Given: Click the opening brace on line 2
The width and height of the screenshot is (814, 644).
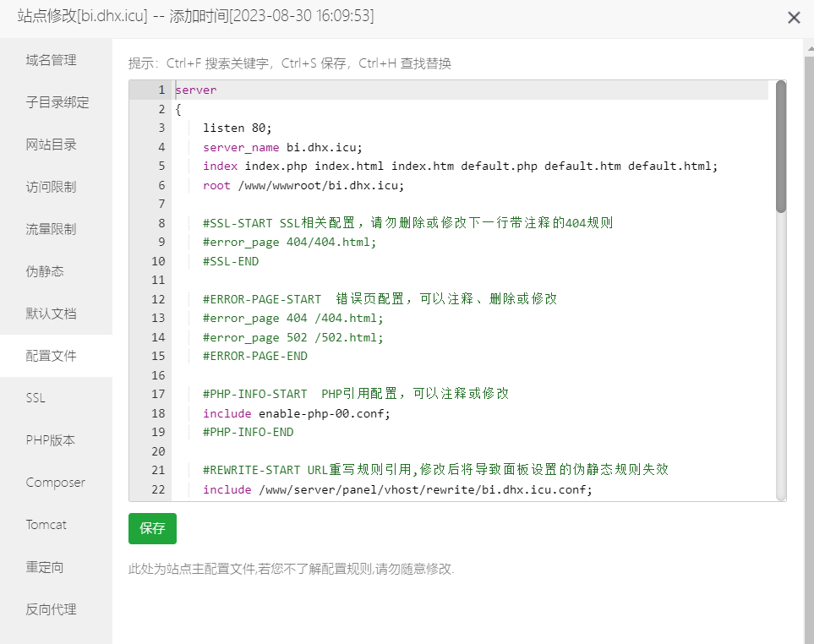Looking at the screenshot, I should [178, 110].
